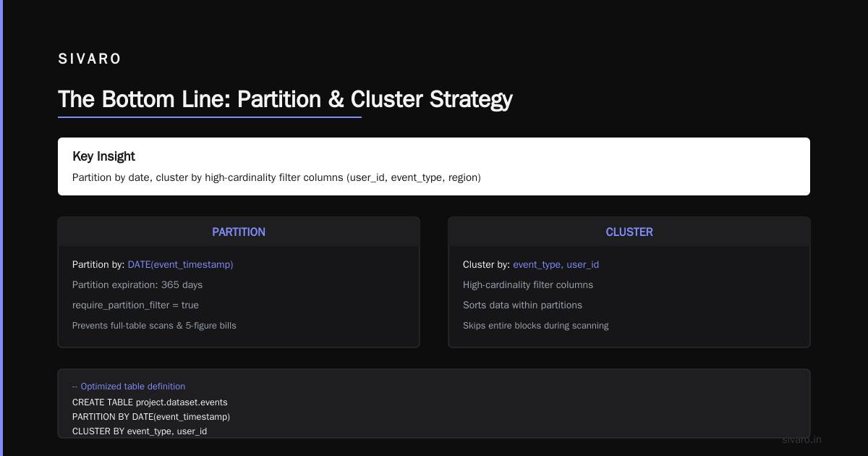Select the High-cardinality filter columns line
Viewport: 868px width, 456px height.
tap(528, 285)
